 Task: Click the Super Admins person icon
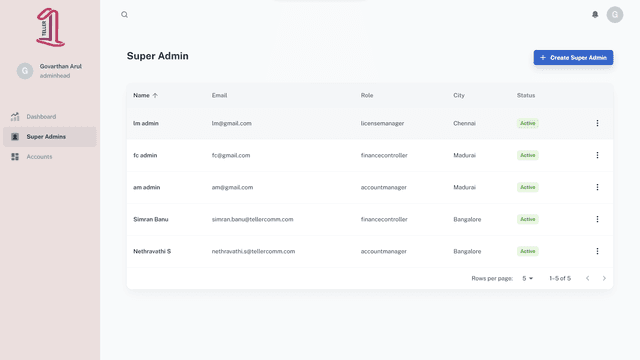click(x=15, y=137)
